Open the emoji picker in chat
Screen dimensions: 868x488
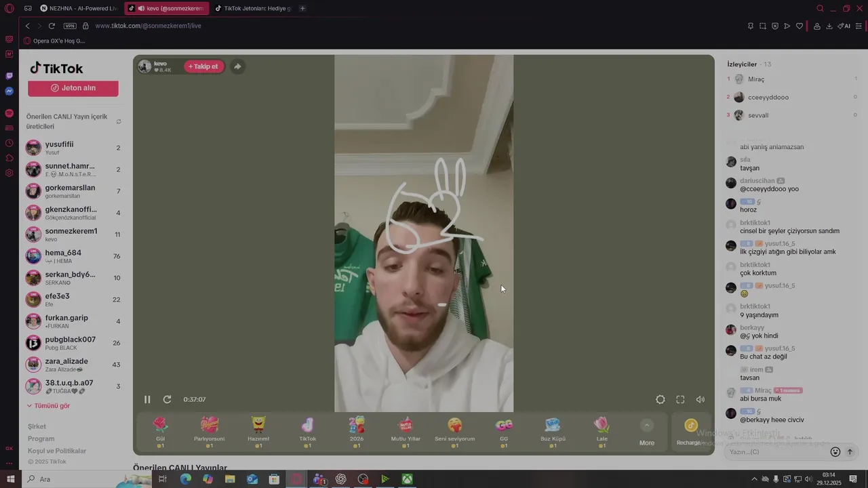tap(835, 452)
